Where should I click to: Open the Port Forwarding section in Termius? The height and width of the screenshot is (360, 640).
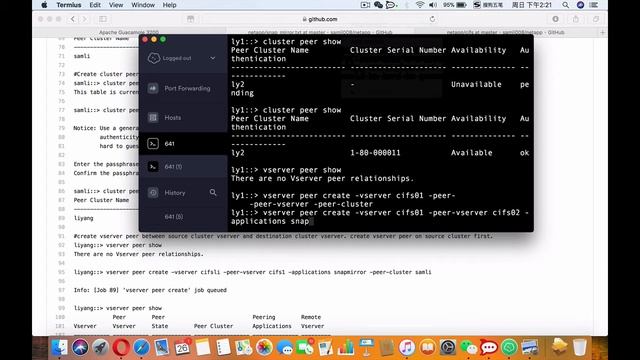[183, 88]
